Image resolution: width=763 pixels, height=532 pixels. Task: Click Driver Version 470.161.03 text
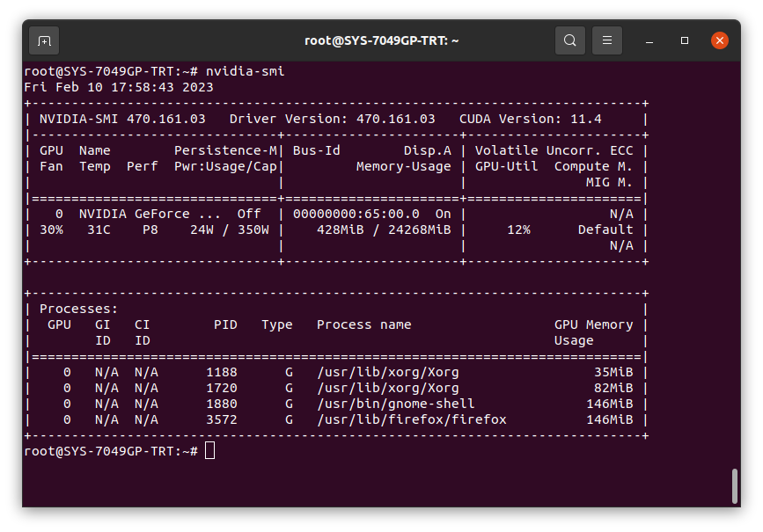pyautogui.click(x=333, y=119)
